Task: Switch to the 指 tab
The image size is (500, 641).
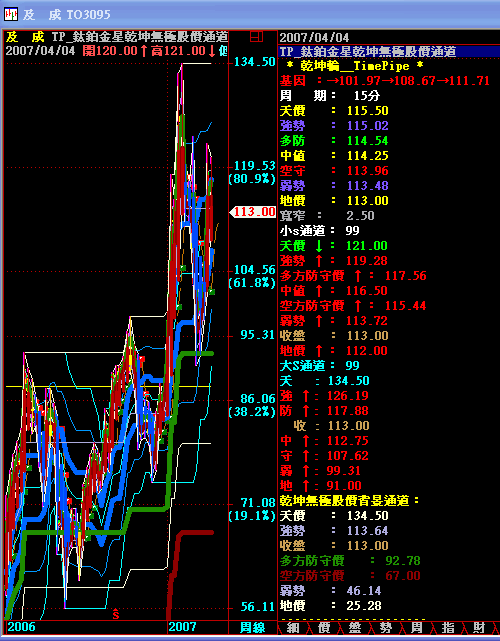Action: pos(448,628)
